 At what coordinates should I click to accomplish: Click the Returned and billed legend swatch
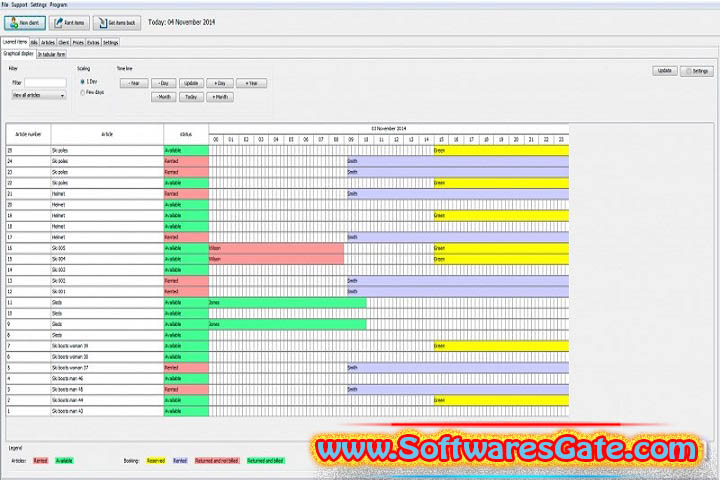266,461
